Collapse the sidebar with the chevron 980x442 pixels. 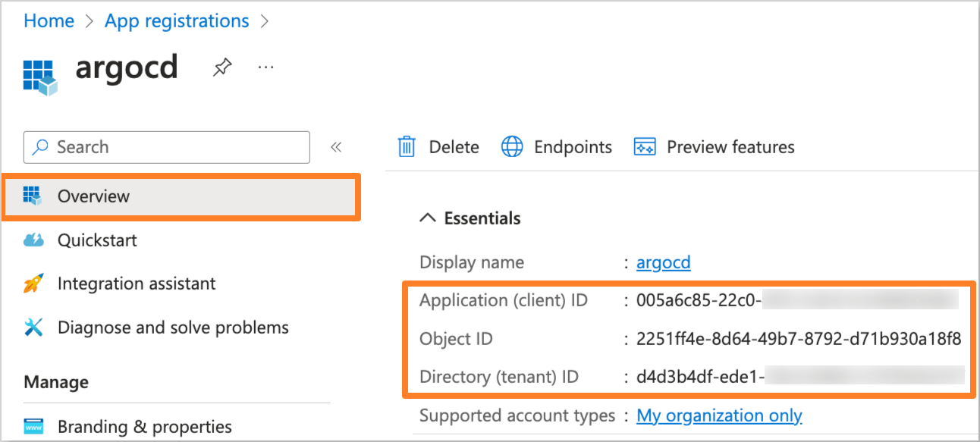[x=336, y=147]
